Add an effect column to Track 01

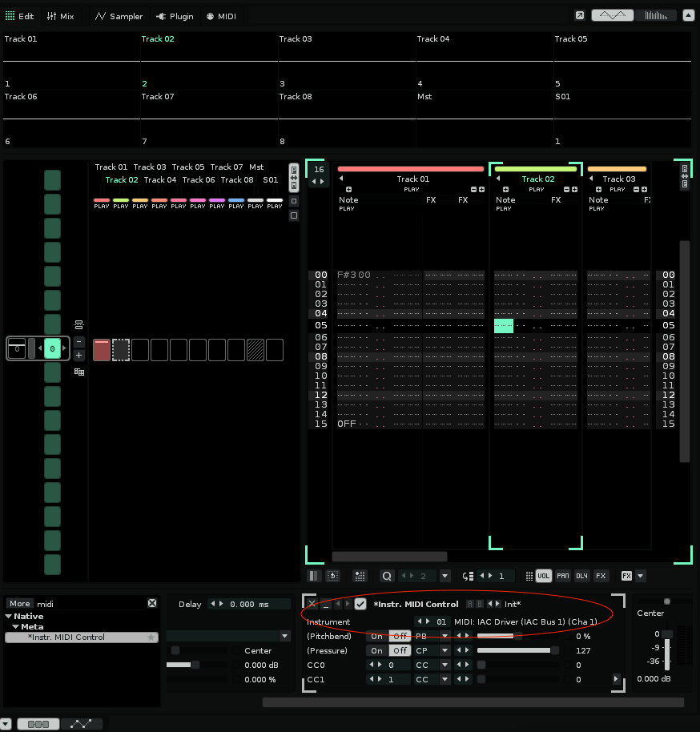[481, 189]
